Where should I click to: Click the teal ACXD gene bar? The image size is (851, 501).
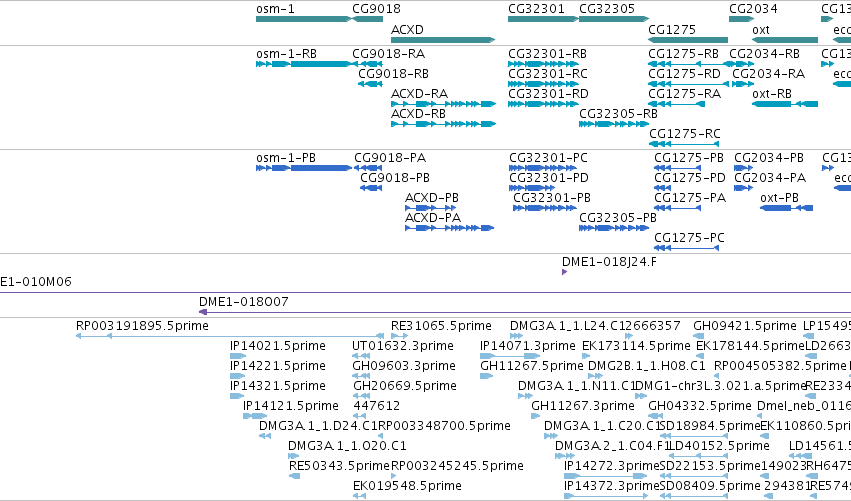(x=443, y=40)
